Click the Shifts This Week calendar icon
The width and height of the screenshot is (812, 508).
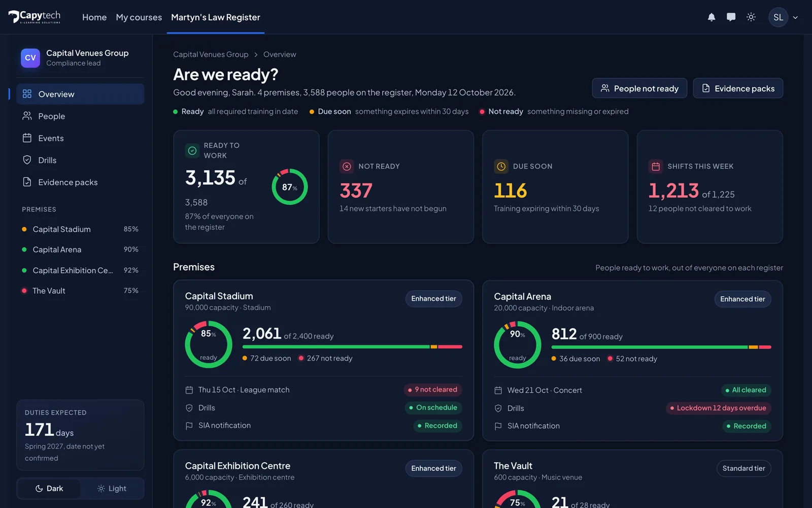pyautogui.click(x=656, y=166)
